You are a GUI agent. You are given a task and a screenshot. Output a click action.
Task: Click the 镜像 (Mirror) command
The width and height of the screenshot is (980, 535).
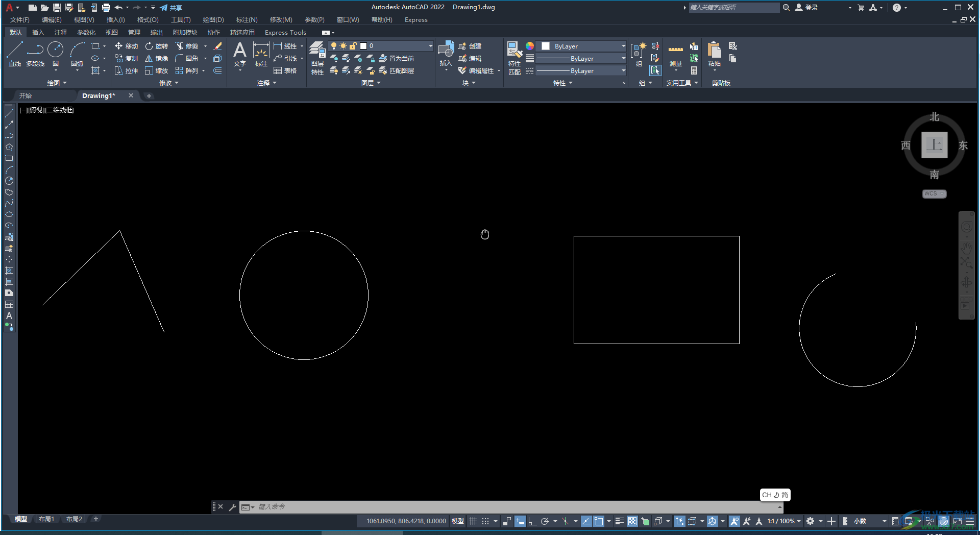pos(156,58)
